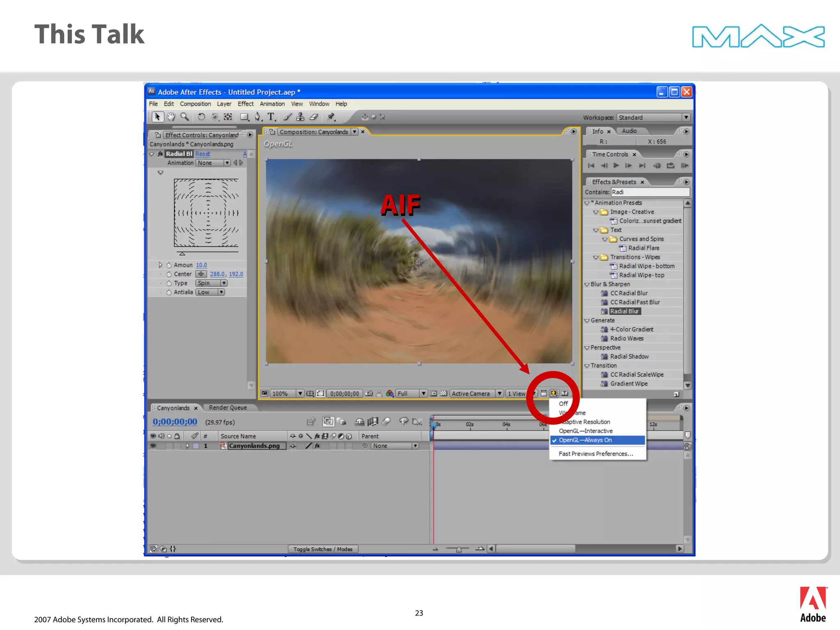Select the Zoom magnifier tool
The height and width of the screenshot is (630, 840).
pyautogui.click(x=185, y=117)
